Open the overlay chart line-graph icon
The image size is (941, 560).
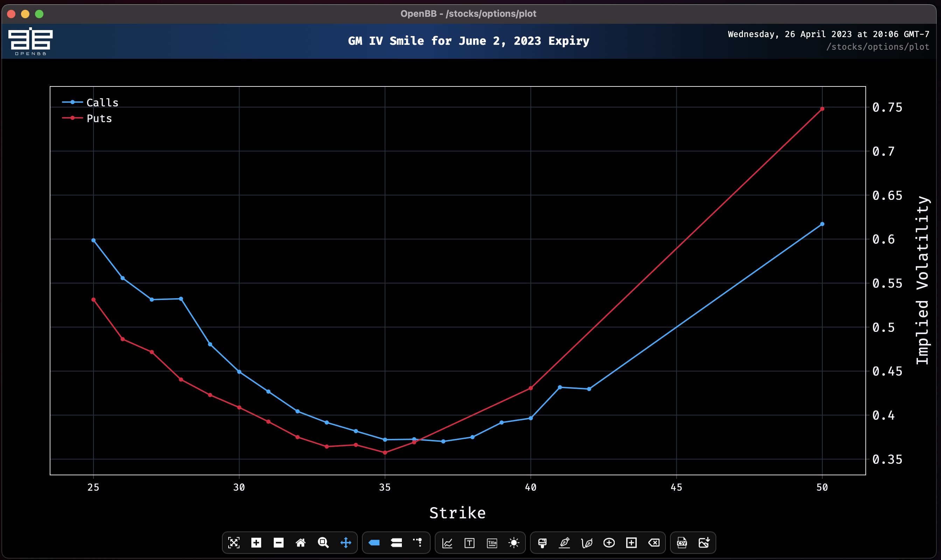[x=447, y=542]
